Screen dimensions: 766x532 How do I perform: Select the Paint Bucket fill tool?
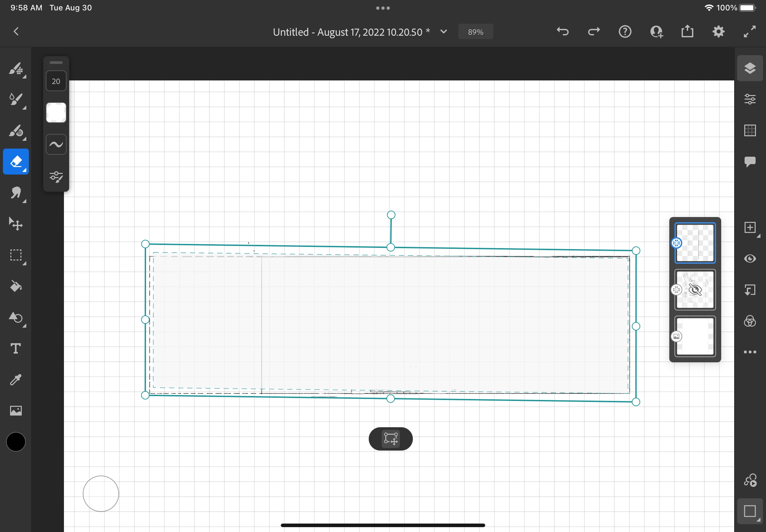click(x=16, y=286)
